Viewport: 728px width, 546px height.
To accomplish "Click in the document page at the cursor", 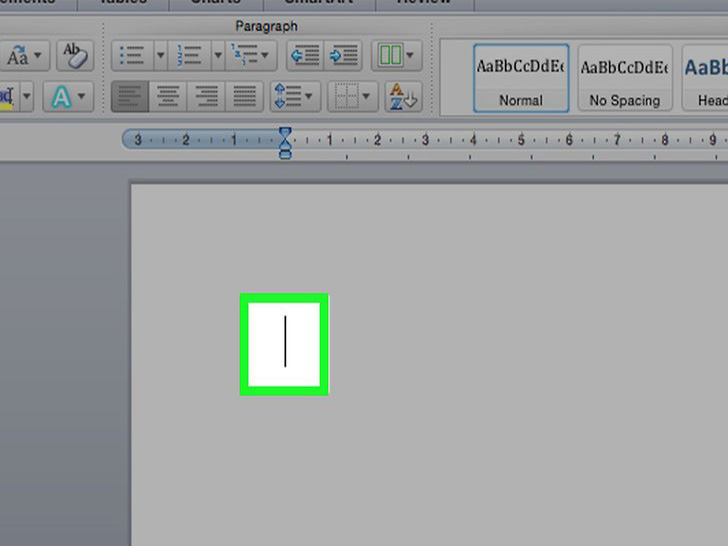I will coord(285,342).
